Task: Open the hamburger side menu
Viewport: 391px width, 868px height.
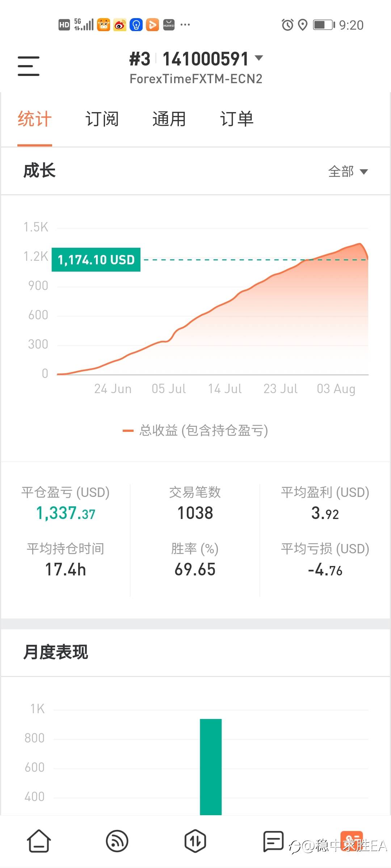Action: tap(29, 66)
